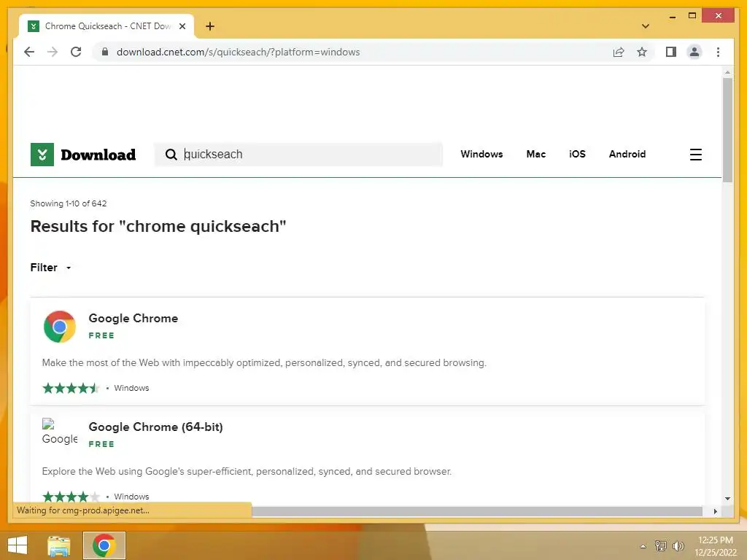The width and height of the screenshot is (747, 560).
Task: Click the "Showing 1-10 of 642" text
Action: 68,203
